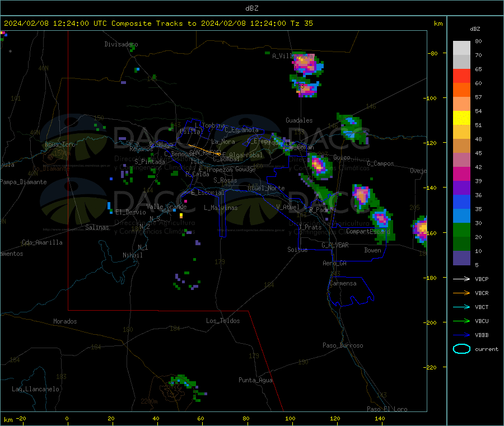504x426 pixels.
Task: Select the slate purple 5-10 dBZ swatch
Action: [461, 258]
